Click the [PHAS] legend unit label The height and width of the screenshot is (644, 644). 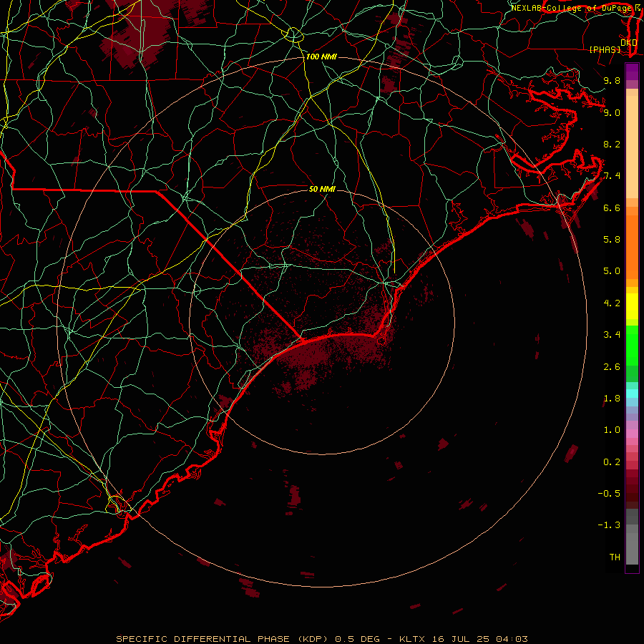605,50
